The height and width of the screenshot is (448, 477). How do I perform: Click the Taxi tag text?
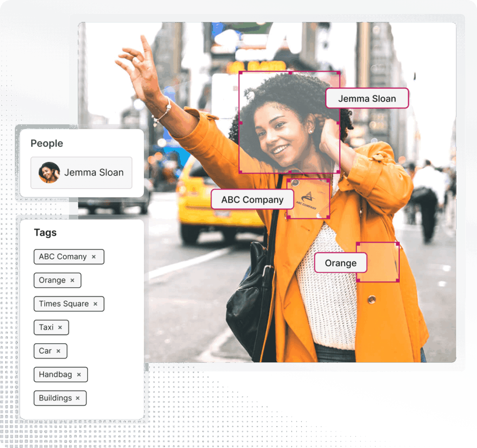coord(46,327)
